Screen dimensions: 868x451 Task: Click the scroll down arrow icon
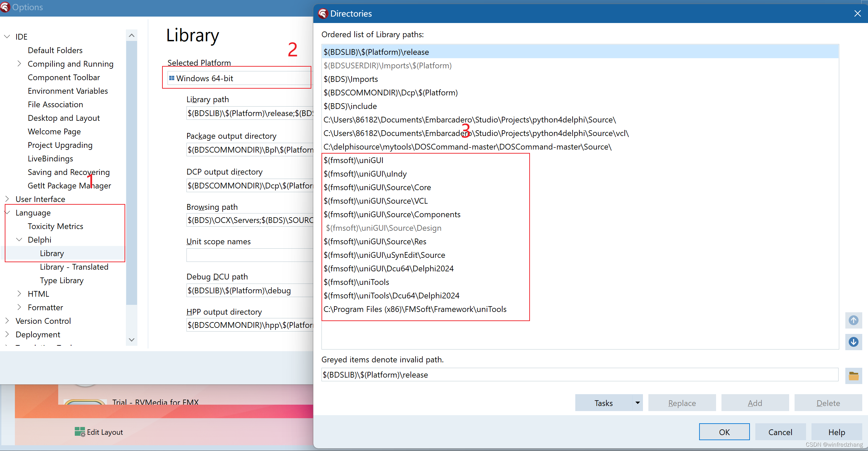854,342
